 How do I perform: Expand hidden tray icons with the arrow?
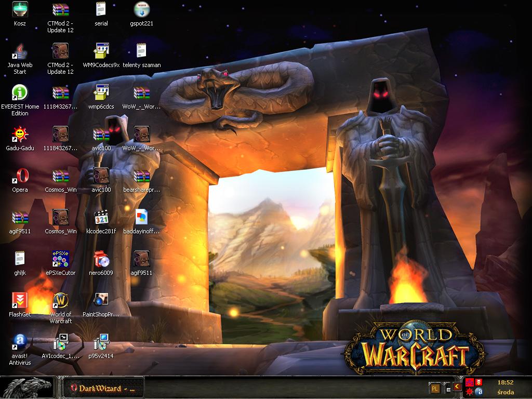[x=457, y=386]
